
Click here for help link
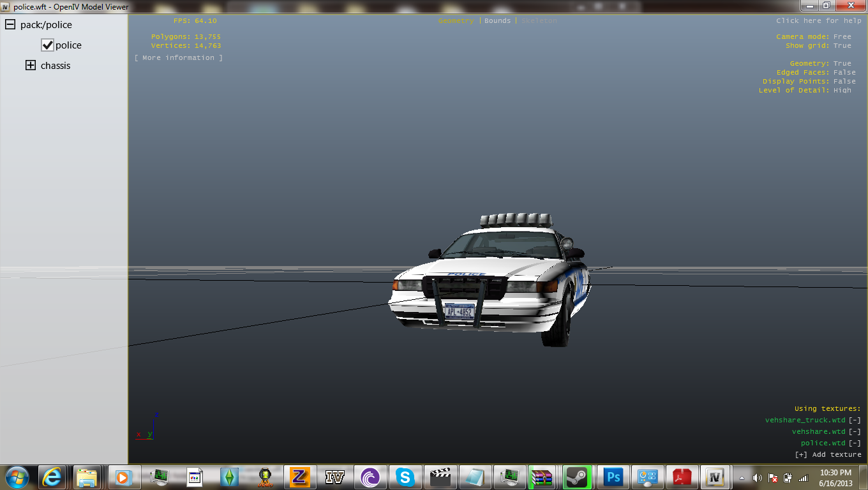click(x=818, y=21)
